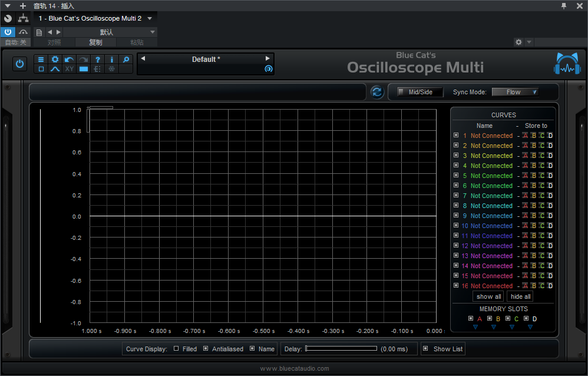Toggle memory slot D checkbox

pos(526,318)
